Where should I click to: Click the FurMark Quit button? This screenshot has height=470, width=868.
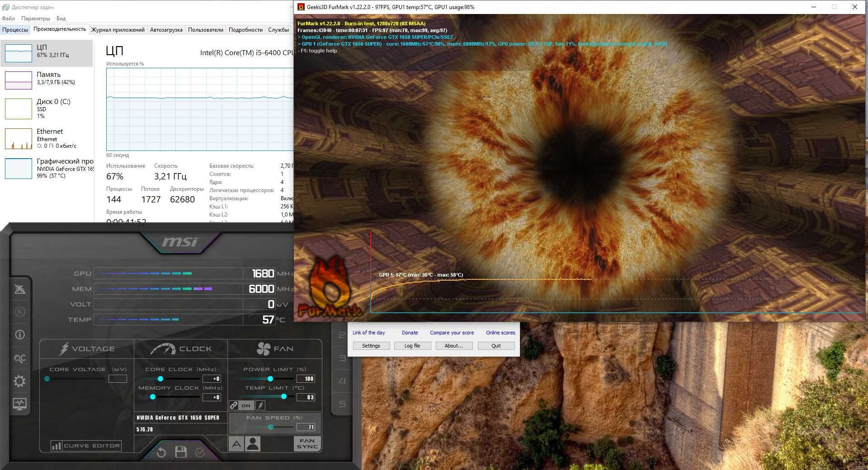point(496,346)
